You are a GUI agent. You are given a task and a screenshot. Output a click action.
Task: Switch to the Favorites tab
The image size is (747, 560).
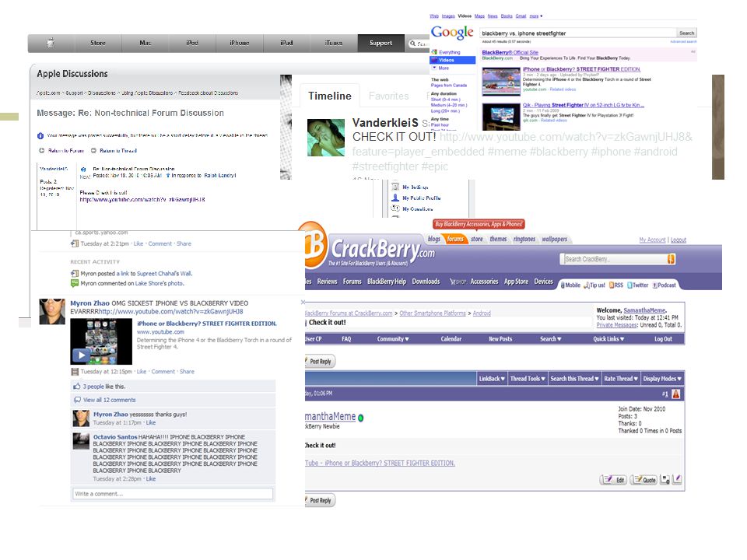(x=389, y=96)
